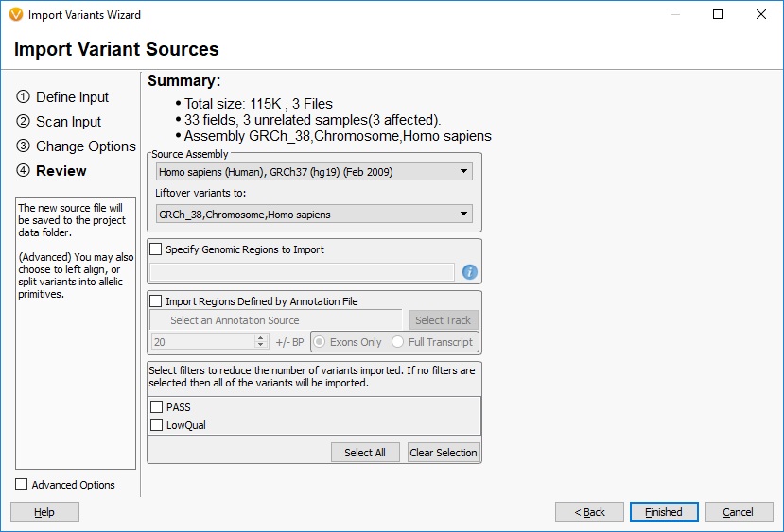Open Help for the wizard
The width and height of the screenshot is (784, 532).
(44, 512)
